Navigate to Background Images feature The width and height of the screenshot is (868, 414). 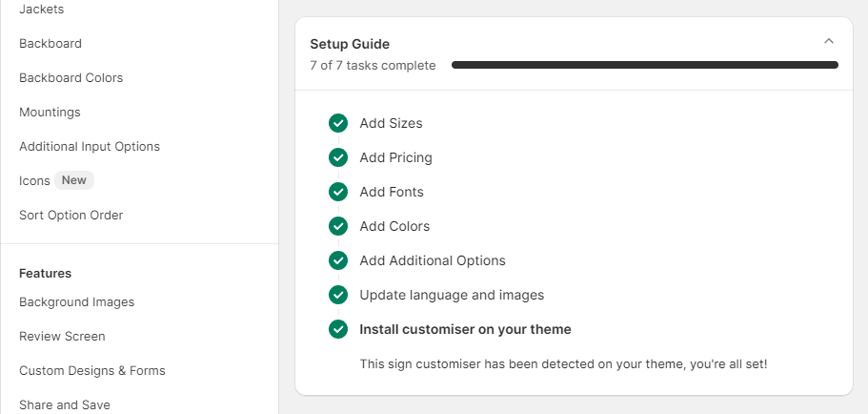(x=76, y=301)
